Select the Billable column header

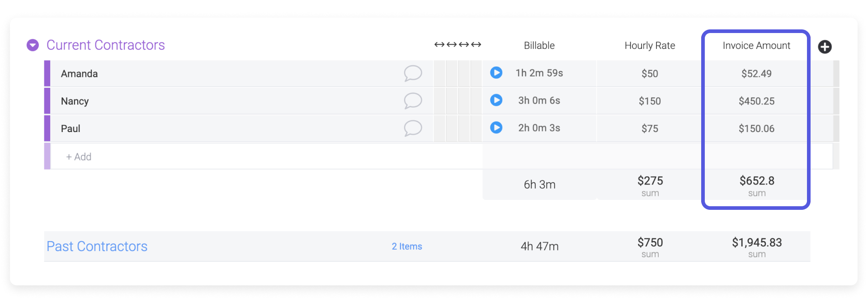point(539,46)
